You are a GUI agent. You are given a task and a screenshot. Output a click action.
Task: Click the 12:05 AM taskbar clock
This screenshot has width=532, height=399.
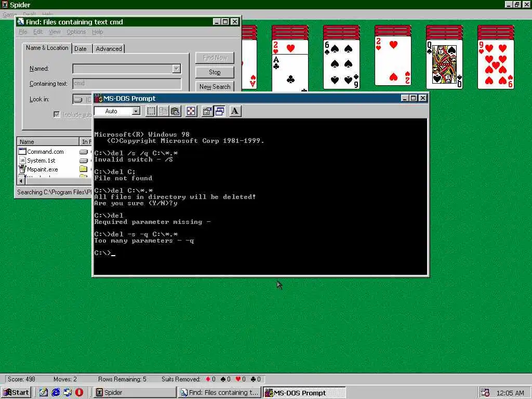pos(510,393)
